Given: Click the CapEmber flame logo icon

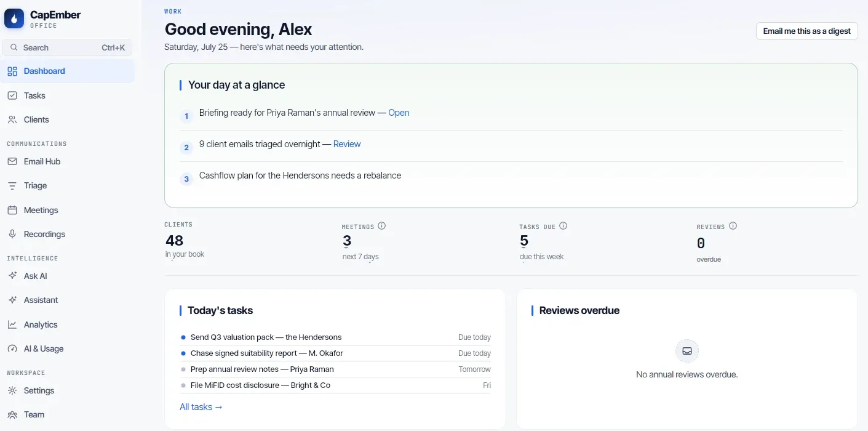Looking at the screenshot, I should coord(14,18).
